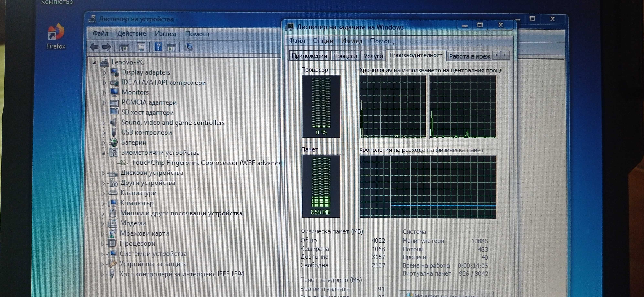The image size is (644, 297).
Task: Expand the Дискови устройства node
Action: 103,173
